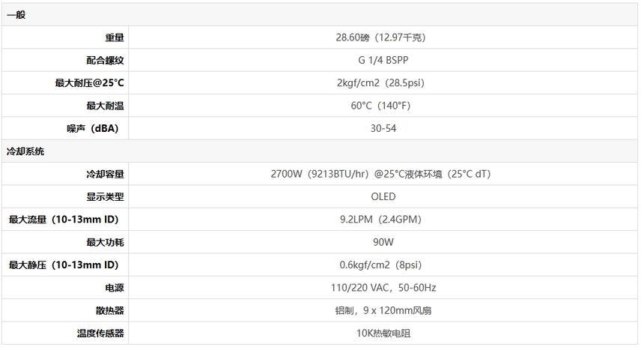Click the 一般 section header
644x350 pixels.
[16, 15]
